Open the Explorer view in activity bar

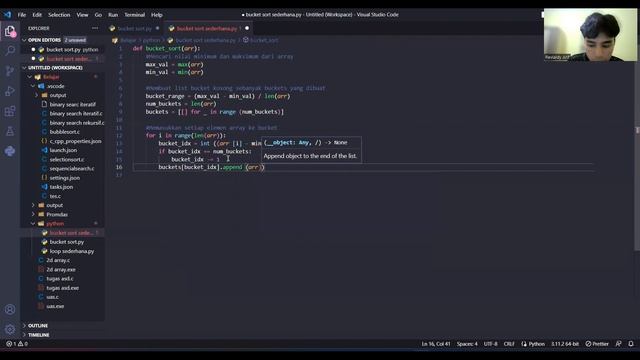10,31
